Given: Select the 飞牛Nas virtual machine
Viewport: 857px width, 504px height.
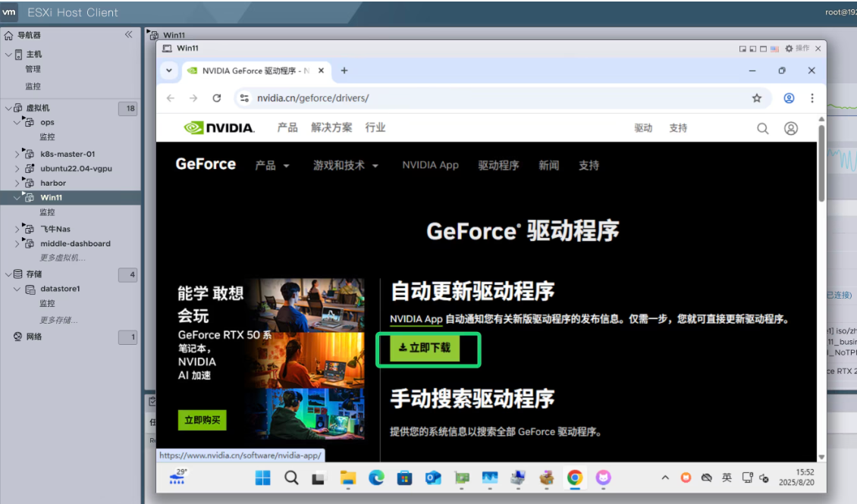Looking at the screenshot, I should coord(55,230).
